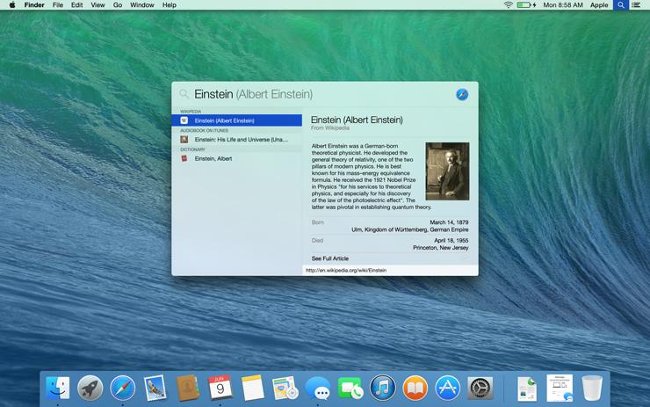Click birth date March 14, 1879
The image size is (650, 407).
[x=449, y=222]
